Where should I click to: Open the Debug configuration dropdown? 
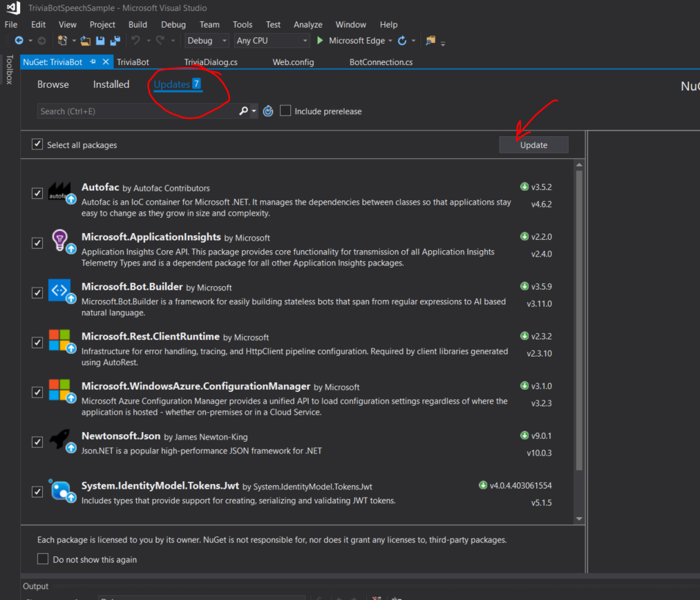(x=207, y=41)
